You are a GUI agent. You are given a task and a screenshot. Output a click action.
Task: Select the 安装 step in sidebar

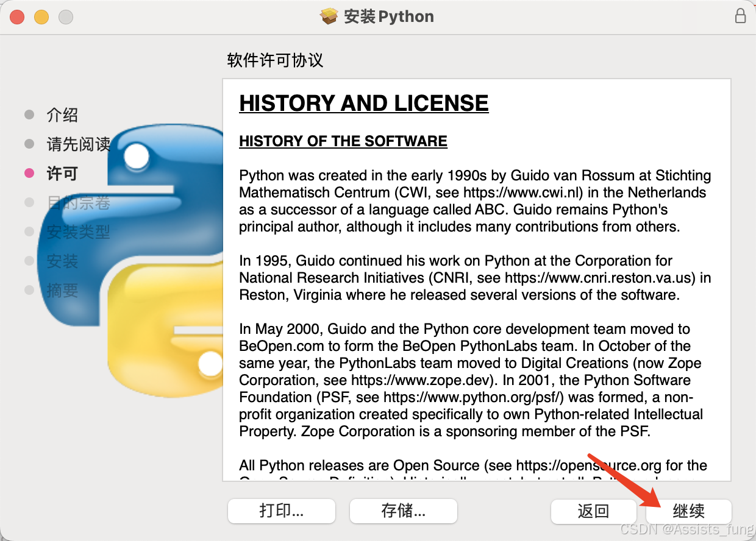[x=62, y=261]
